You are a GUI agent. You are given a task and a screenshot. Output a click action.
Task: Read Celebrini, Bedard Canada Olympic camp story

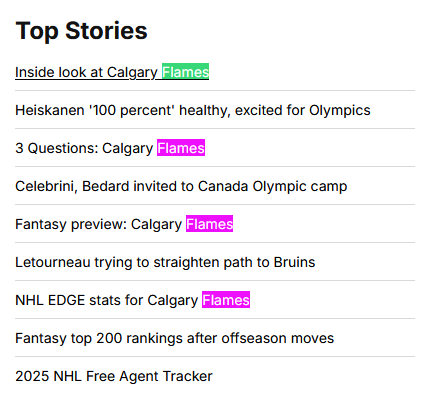click(x=181, y=186)
